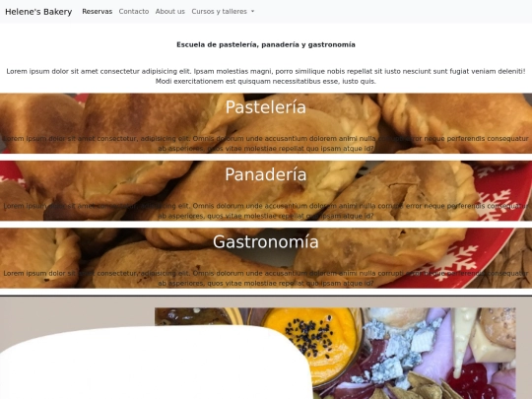Select the Escuela de pastelería heading text

pos(266,44)
